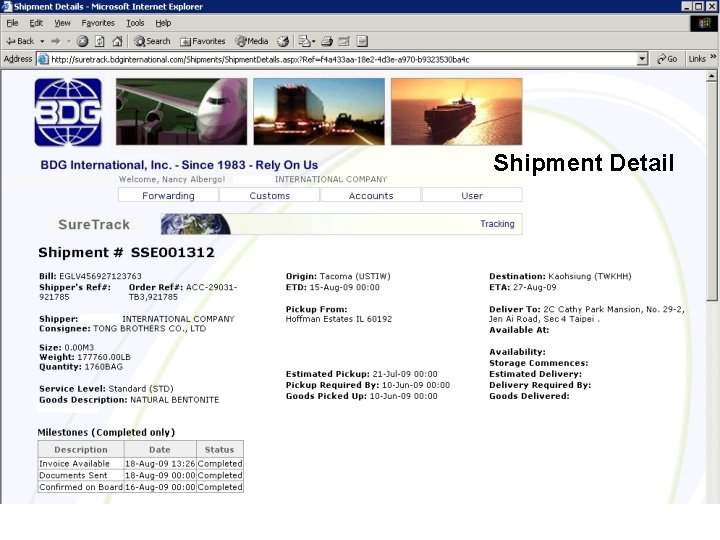Image resolution: width=720 pixels, height=540 pixels.
Task: Click the scrollbar up arrow
Action: point(712,75)
